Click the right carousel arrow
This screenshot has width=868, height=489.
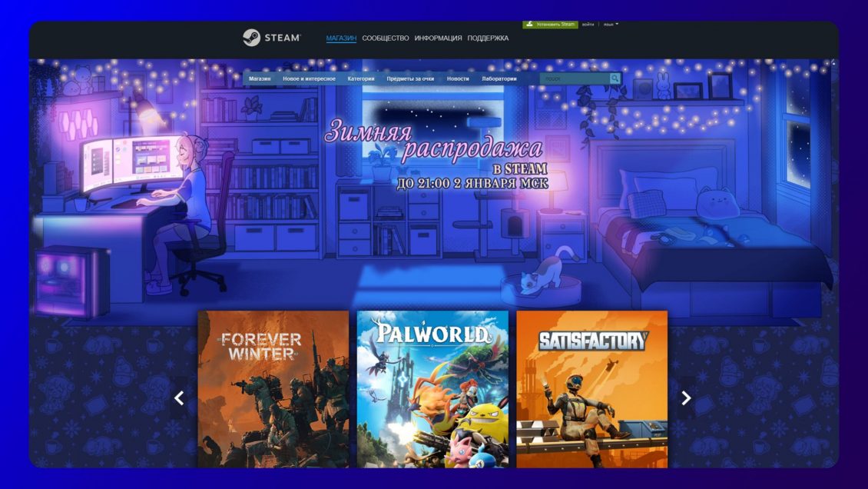click(686, 398)
